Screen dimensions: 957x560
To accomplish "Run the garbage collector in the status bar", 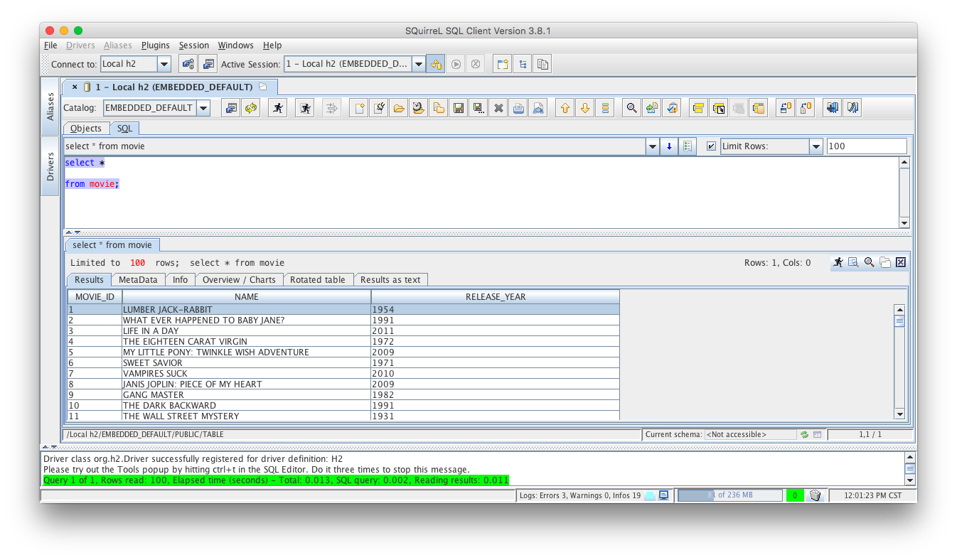I will click(815, 495).
